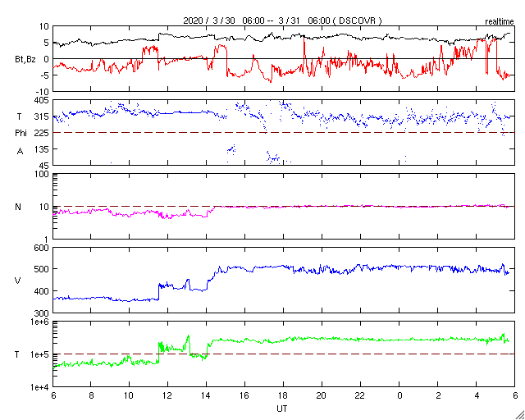Viewport: 525px width, 420px height.
Task: Click the "UT" time axis label
Action: 281,409
